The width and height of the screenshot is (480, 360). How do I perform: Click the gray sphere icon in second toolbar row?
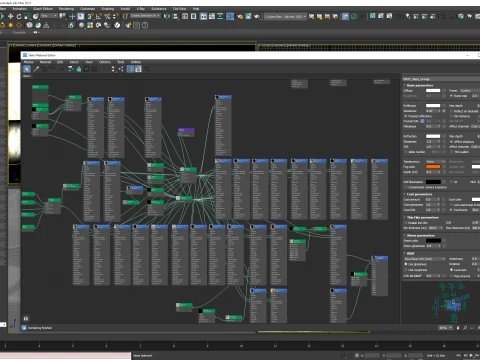click(82, 25)
